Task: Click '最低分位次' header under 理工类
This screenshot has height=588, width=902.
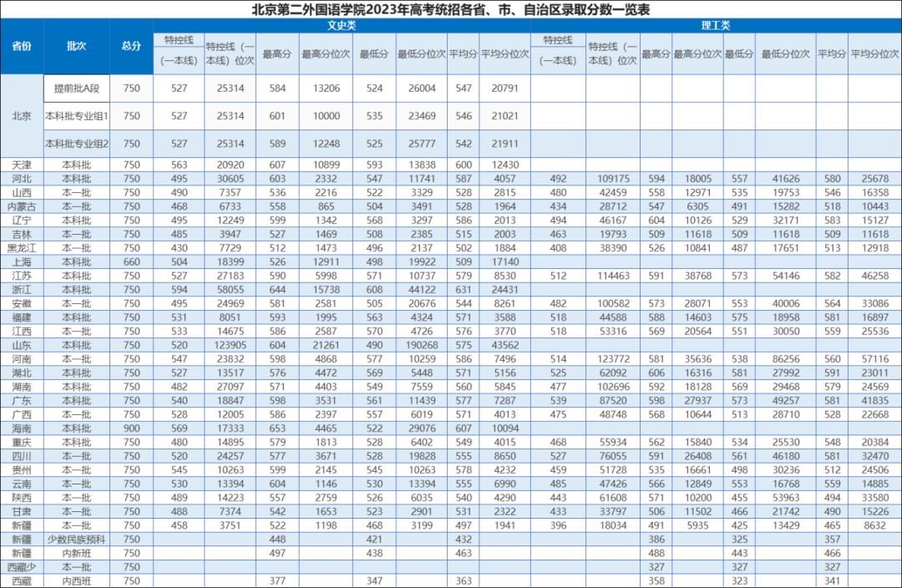Action: (786, 54)
